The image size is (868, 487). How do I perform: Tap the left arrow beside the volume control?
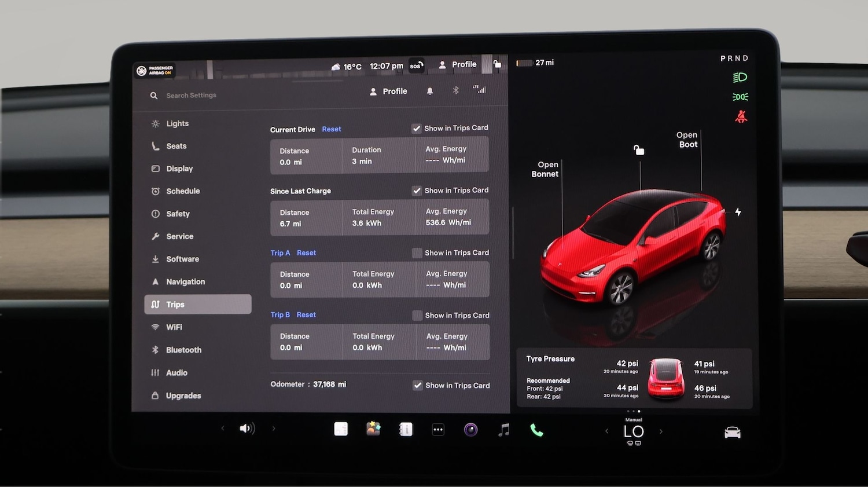click(x=223, y=428)
